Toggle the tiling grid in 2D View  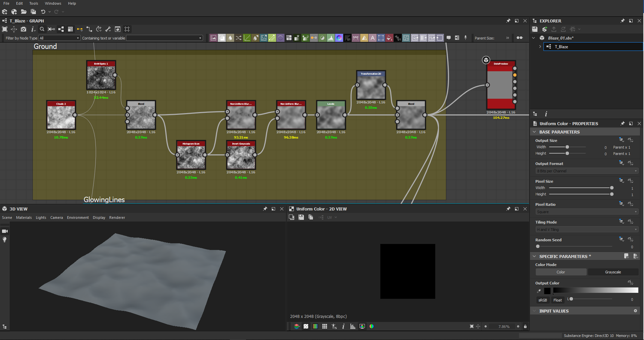tap(325, 326)
